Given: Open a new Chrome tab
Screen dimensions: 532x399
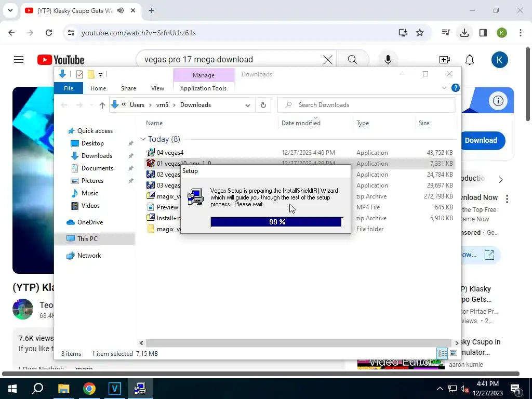Looking at the screenshot, I should point(152,10).
